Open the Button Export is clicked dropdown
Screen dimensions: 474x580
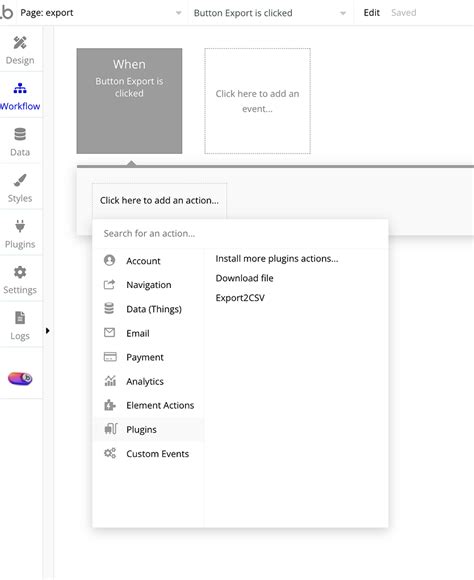(270, 13)
